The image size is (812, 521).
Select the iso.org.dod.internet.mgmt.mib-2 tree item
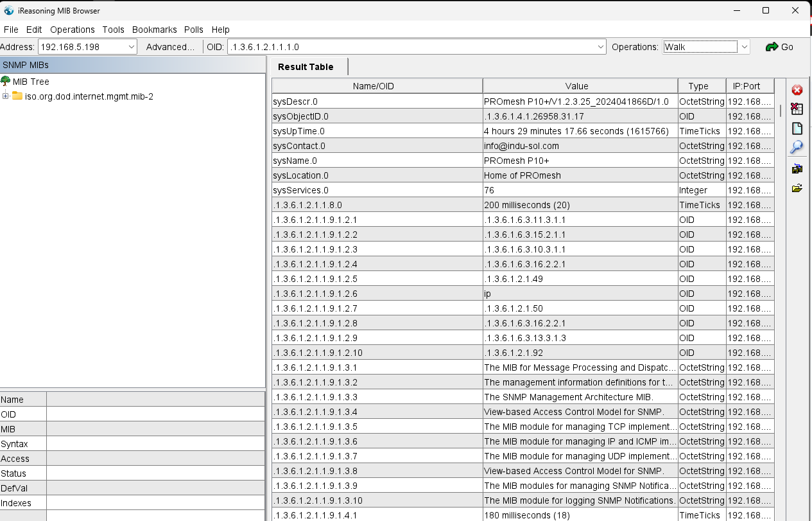89,96
